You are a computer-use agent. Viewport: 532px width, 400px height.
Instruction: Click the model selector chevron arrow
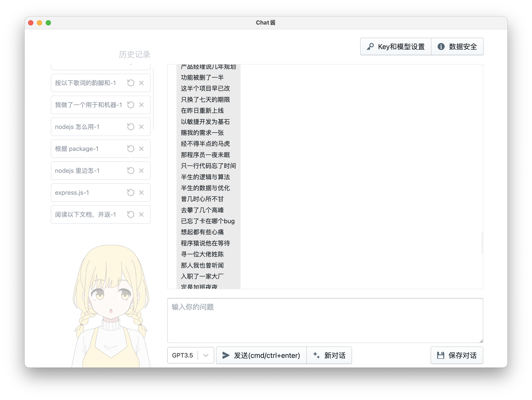pos(206,355)
